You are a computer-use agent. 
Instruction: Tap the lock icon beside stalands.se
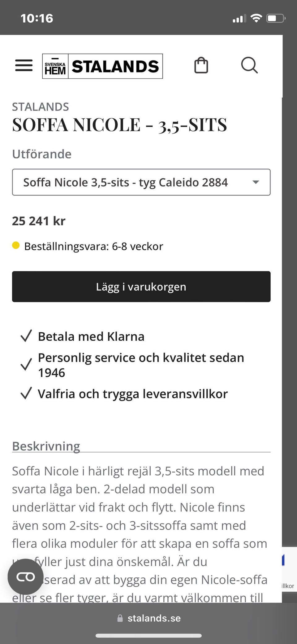120,618
